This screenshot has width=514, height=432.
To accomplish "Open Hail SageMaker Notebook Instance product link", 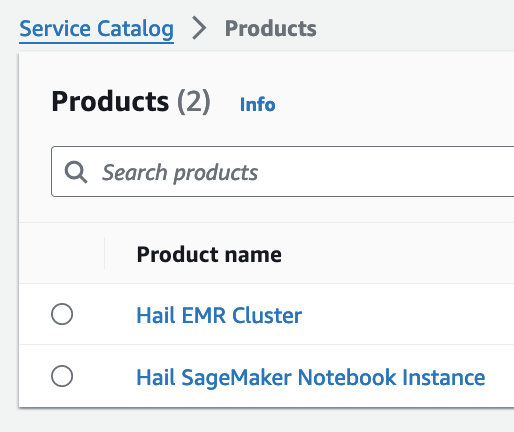I will [x=311, y=377].
